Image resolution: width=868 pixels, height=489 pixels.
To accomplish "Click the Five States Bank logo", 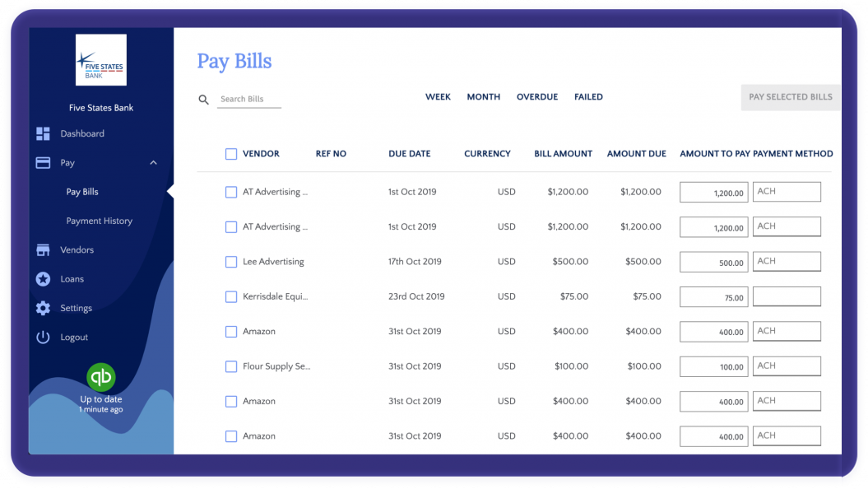I will (x=101, y=60).
